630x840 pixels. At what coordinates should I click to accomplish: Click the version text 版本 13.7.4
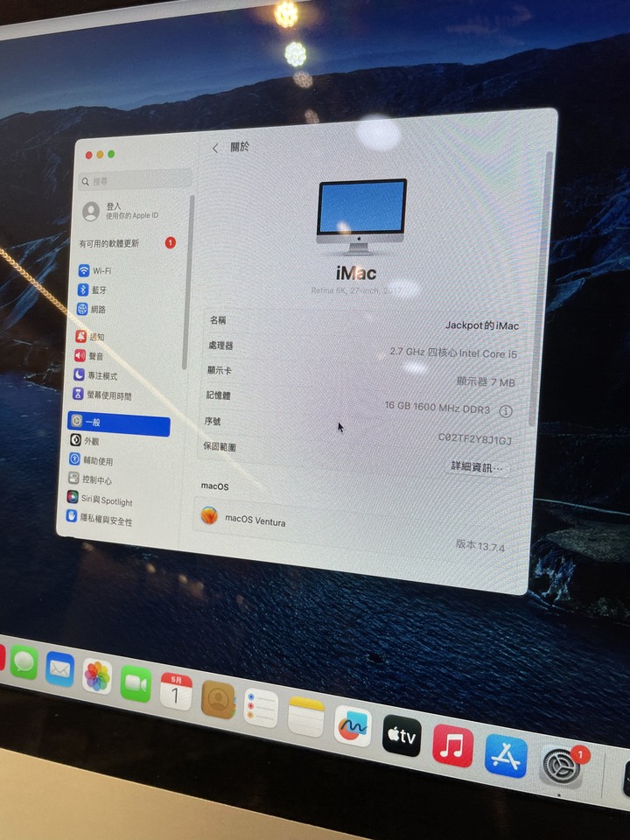click(x=480, y=545)
